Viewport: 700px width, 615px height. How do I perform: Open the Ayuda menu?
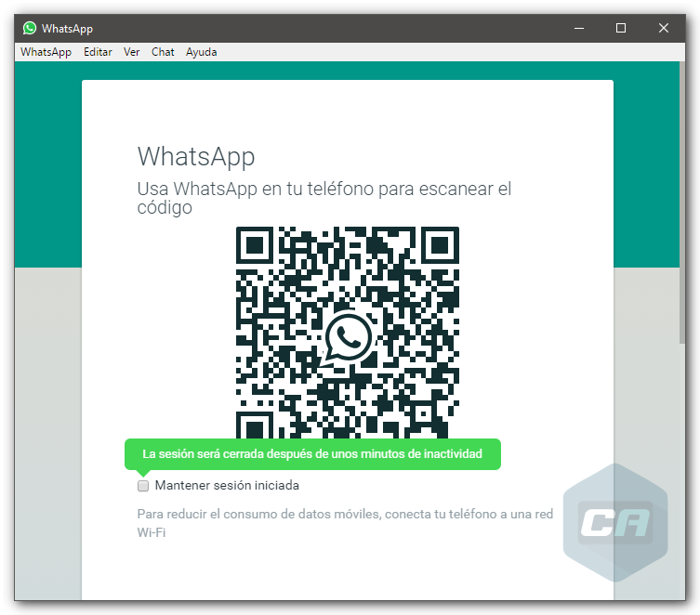click(x=202, y=52)
